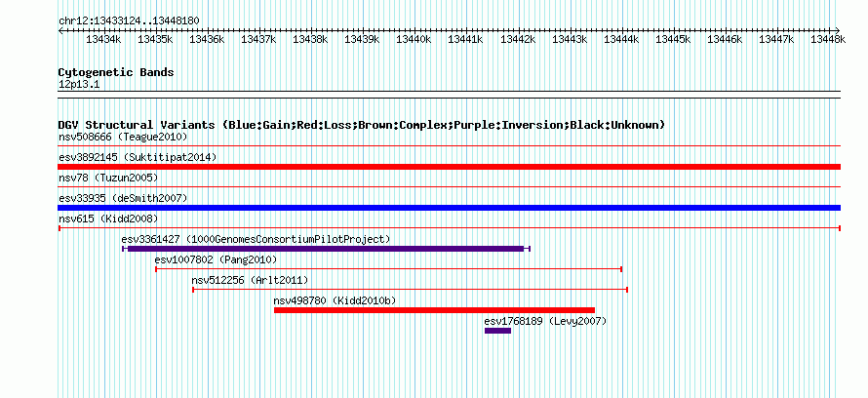
Task: Click the 13440k ruler tick label
Action: pyautogui.click(x=414, y=39)
